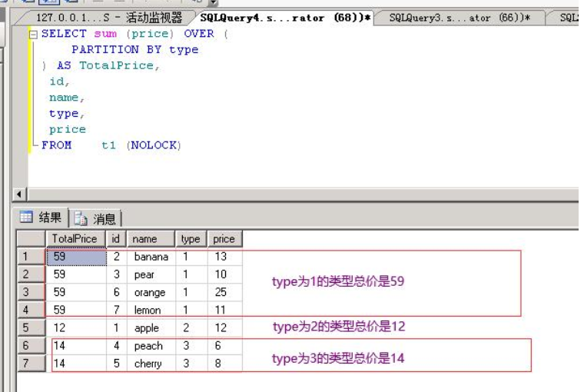Select the SQLQuery4 tab
Screen dimensions: 584x392
point(285,18)
